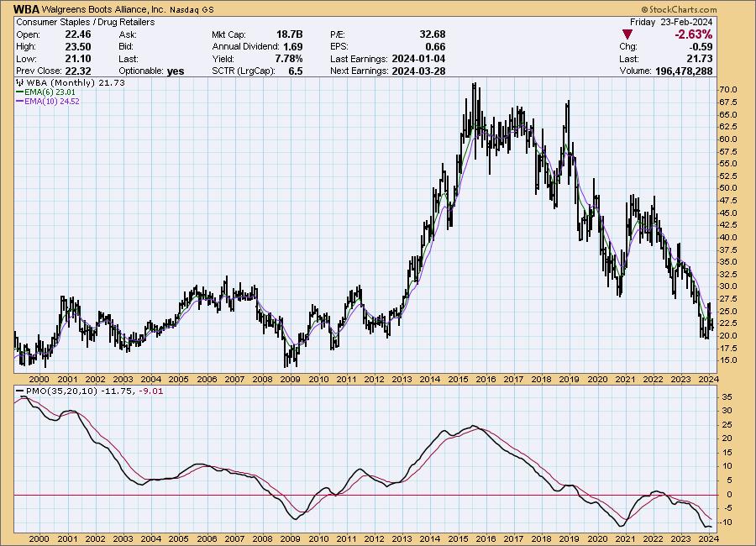Click the Nasdaq GS exchange label

[192, 9]
